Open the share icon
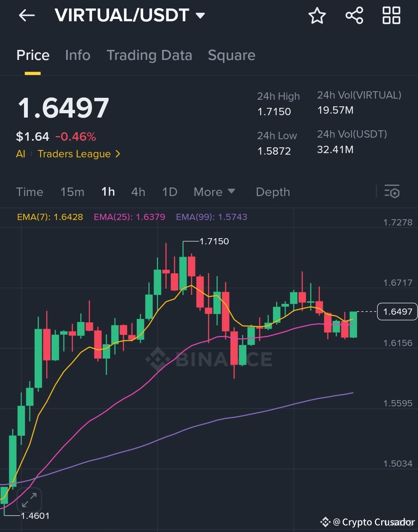Image resolution: width=418 pixels, height=532 pixels. [354, 16]
